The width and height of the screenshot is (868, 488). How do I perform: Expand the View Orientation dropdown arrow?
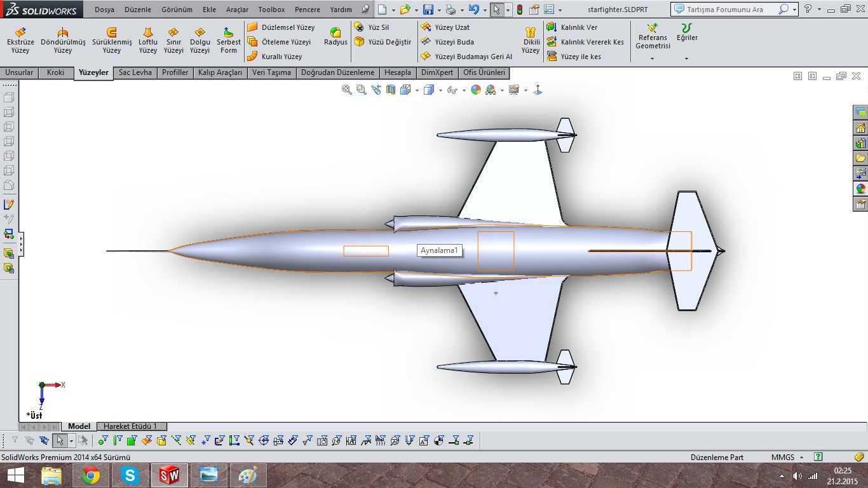[417, 91]
